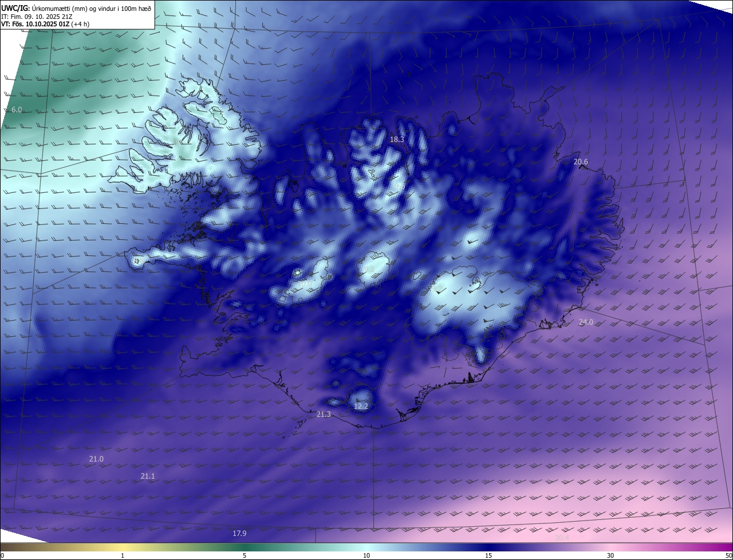
Task: Click the 21.0 value label over the ocean
Action: 96,459
